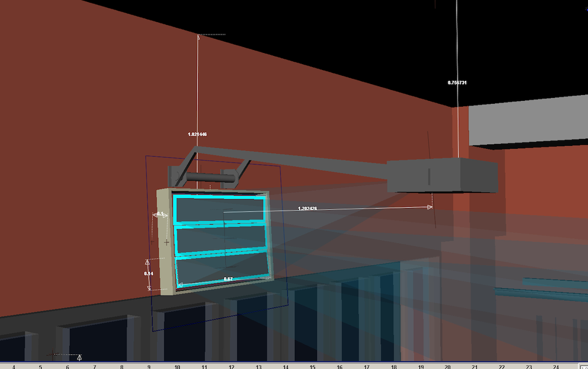Click the upward arrow handle near the bottom-left

click(79, 358)
